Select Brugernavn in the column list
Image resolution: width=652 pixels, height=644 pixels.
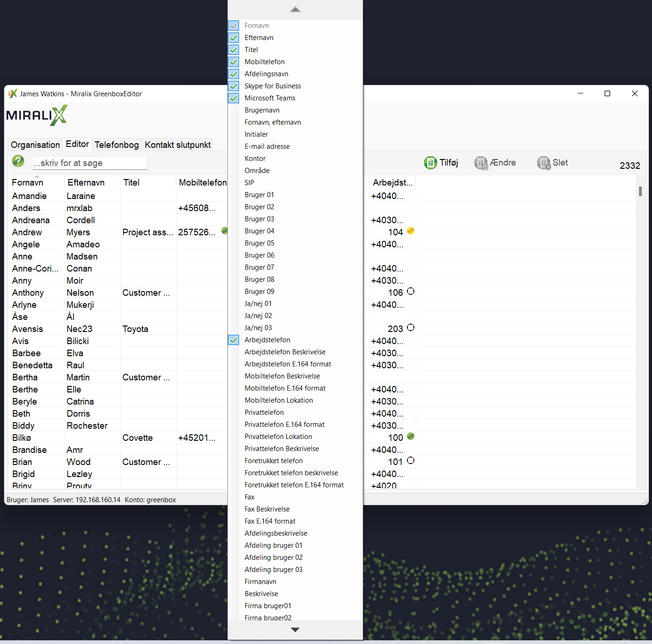click(262, 110)
